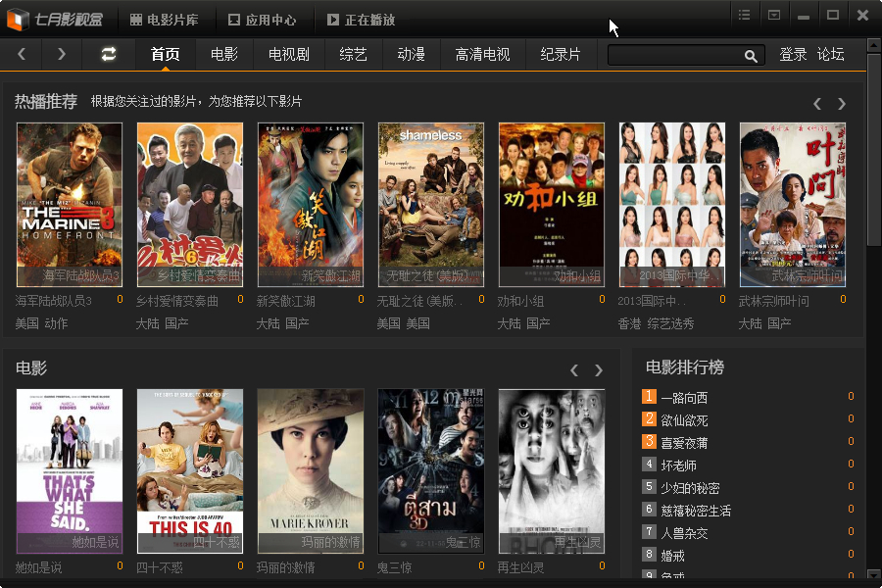Screen dimensions: 882x588
Task: Open the 电影片库 tab
Action: 165,20
